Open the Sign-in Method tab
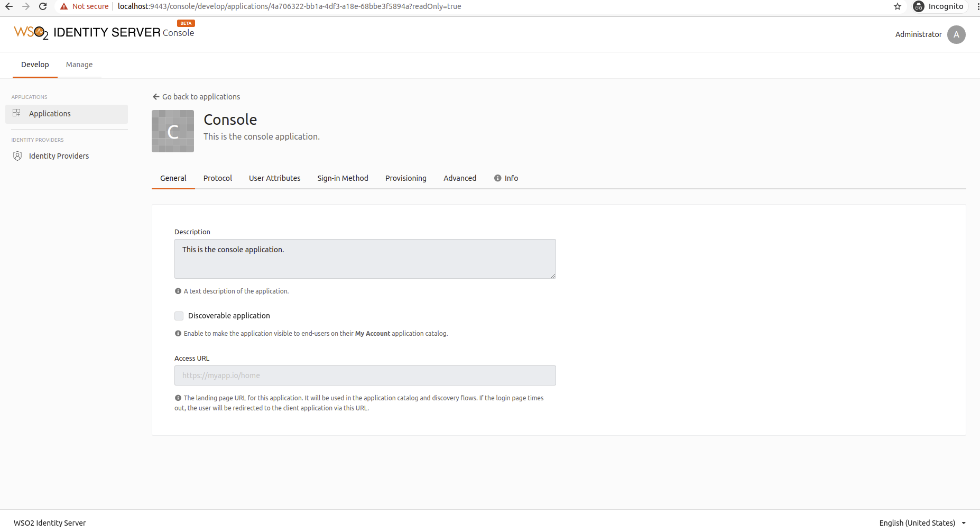980x532 pixels. click(x=343, y=178)
